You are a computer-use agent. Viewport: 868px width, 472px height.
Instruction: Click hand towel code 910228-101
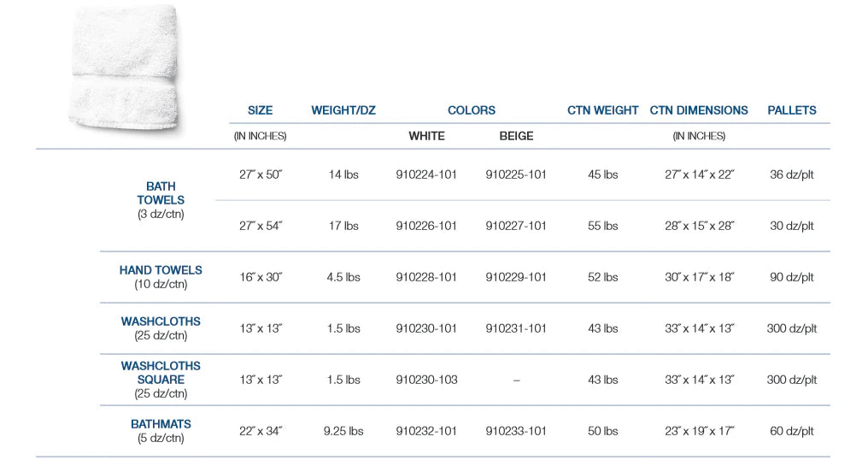(x=426, y=277)
